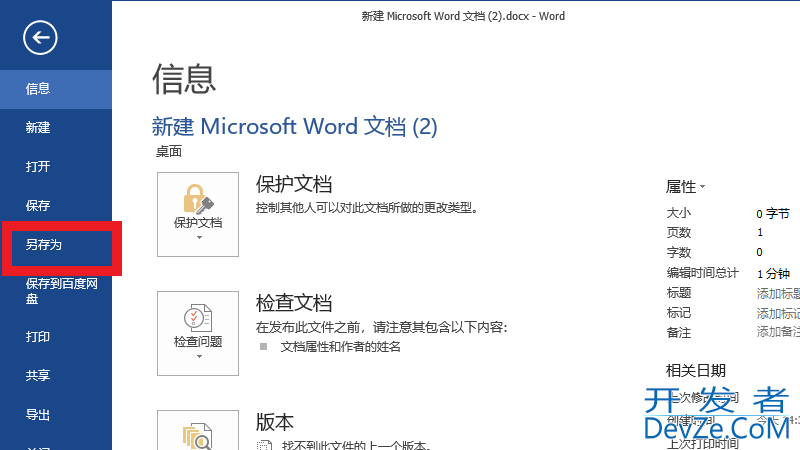Click the 添加标题 title field
800x450 pixels.
[x=778, y=293]
